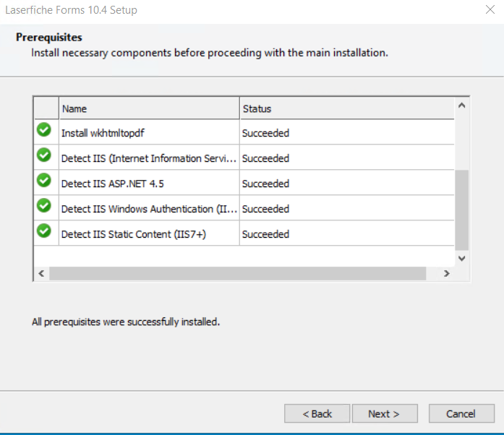Click the vertical scrollbar thumb
The height and width of the screenshot is (435, 504).
coord(462,210)
